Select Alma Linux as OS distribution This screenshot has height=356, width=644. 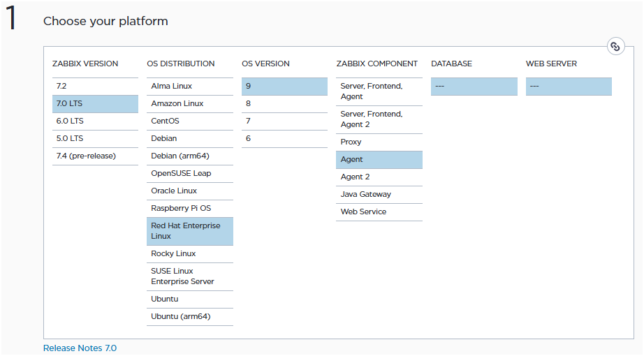coord(189,86)
